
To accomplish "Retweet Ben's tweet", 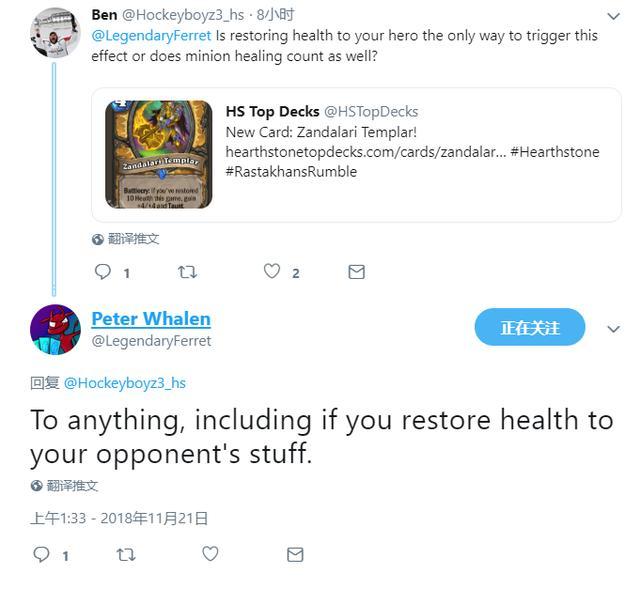I will pos(187,272).
